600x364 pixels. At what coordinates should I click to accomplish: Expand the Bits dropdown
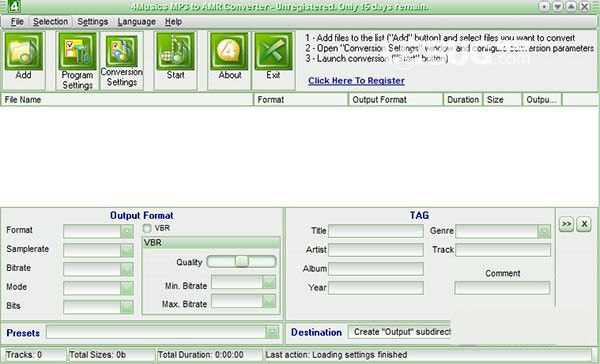(127, 307)
